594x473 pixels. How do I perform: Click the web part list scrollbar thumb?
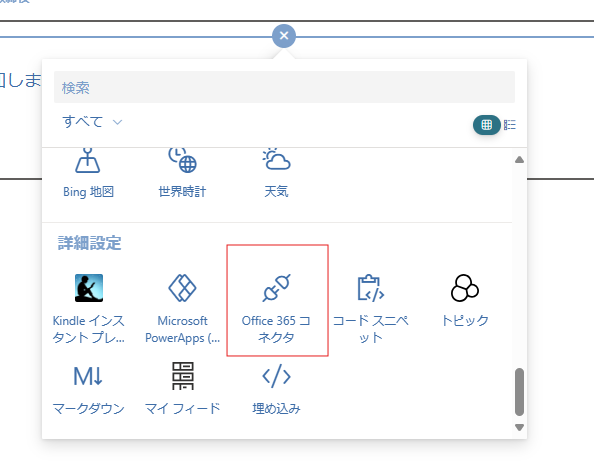(519, 392)
